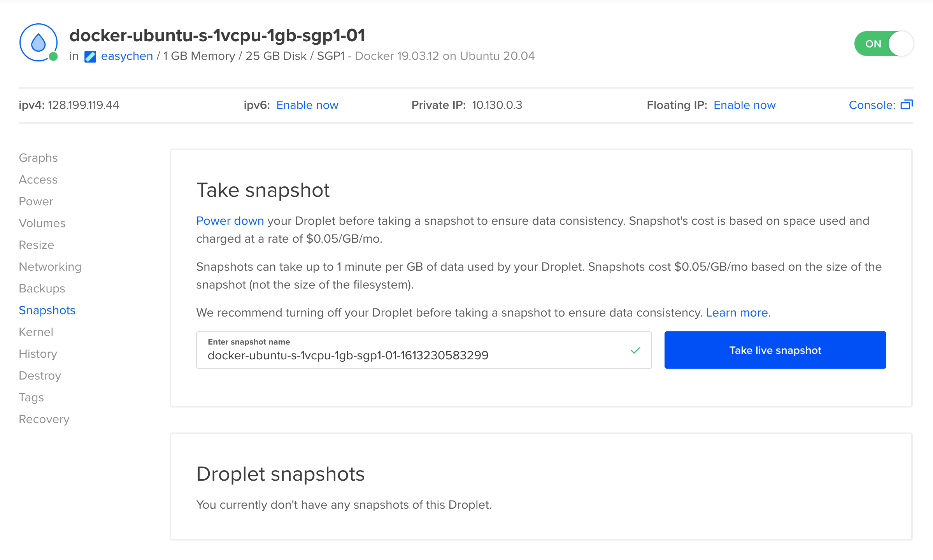
Task: Open the Graphs section
Action: click(38, 158)
